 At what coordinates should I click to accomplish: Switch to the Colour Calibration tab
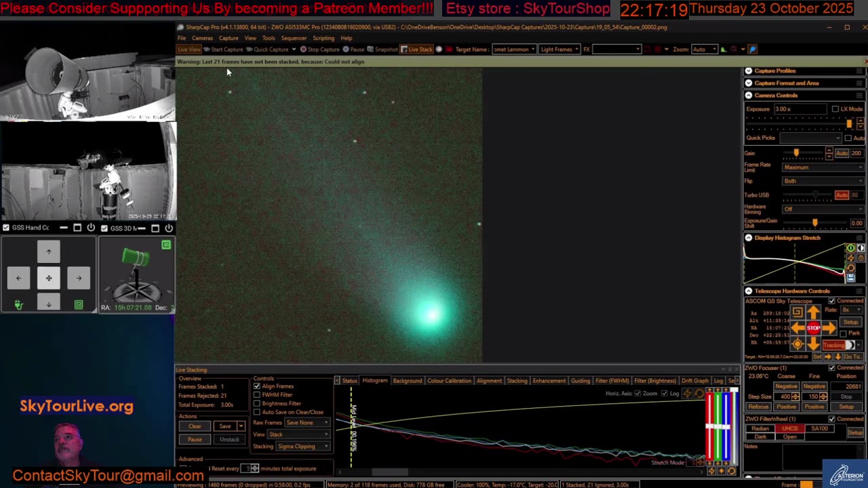click(449, 381)
